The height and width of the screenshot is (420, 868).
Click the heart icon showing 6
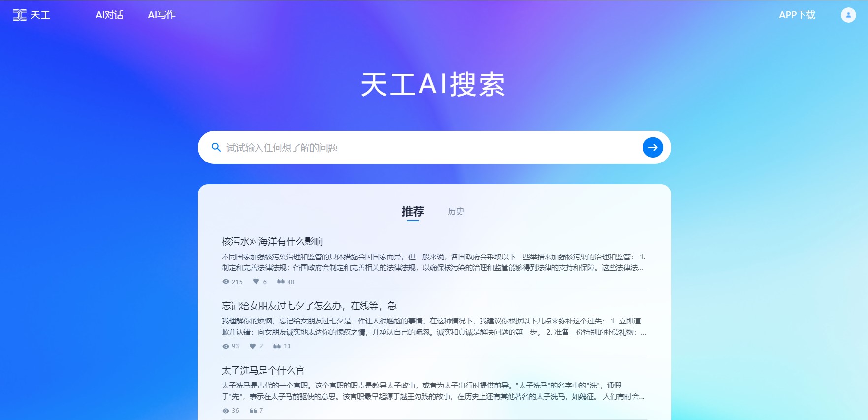point(256,281)
